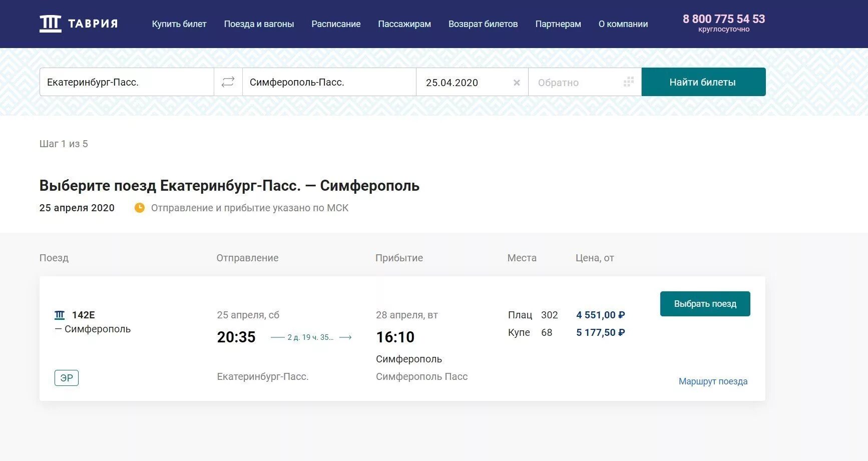Viewport: 868px width, 461px height.
Task: Open the Расписание menu item
Action: tap(336, 24)
